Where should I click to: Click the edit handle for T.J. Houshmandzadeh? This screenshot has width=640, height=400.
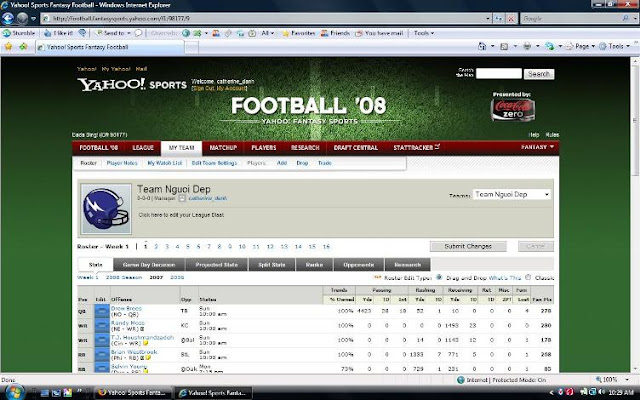coord(102,340)
